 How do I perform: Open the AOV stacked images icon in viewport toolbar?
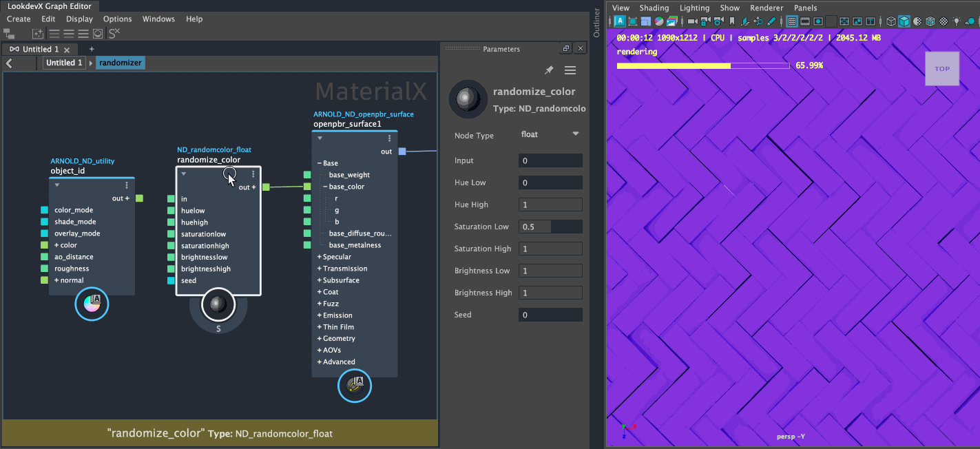[x=671, y=21]
